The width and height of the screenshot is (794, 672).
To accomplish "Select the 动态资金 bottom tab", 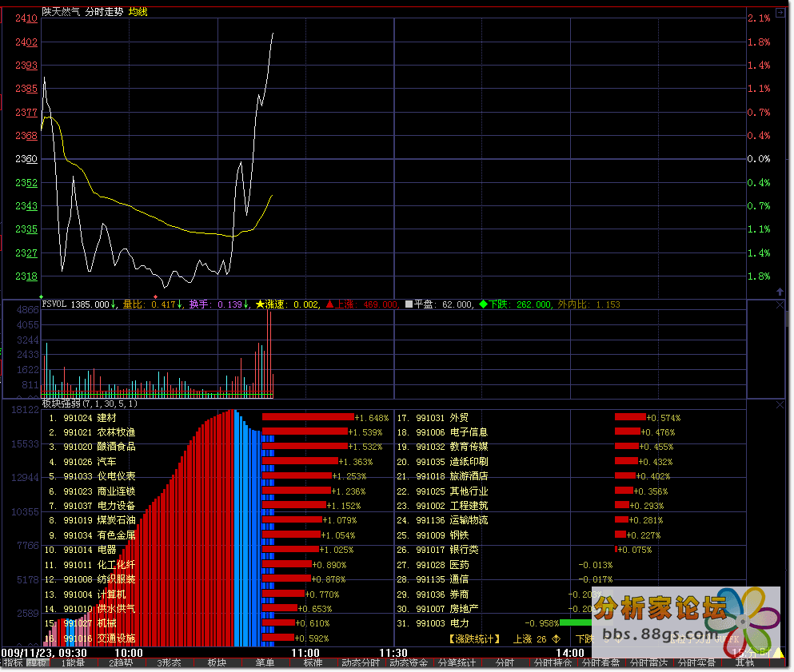I will (409, 663).
